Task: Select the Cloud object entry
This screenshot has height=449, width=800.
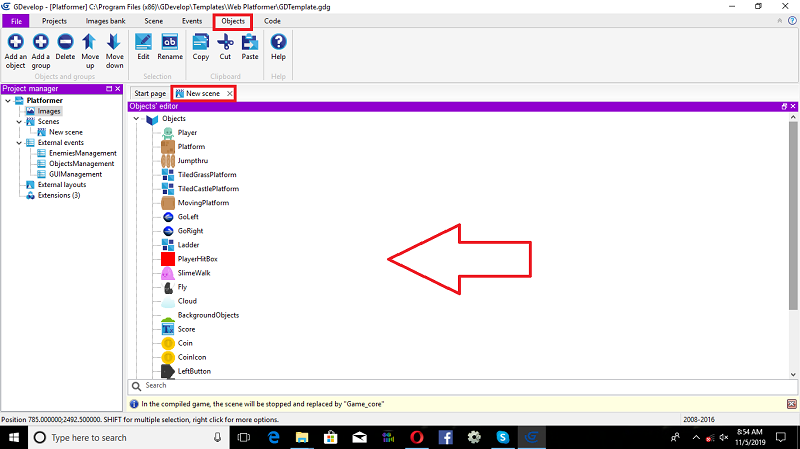Action: (x=187, y=301)
